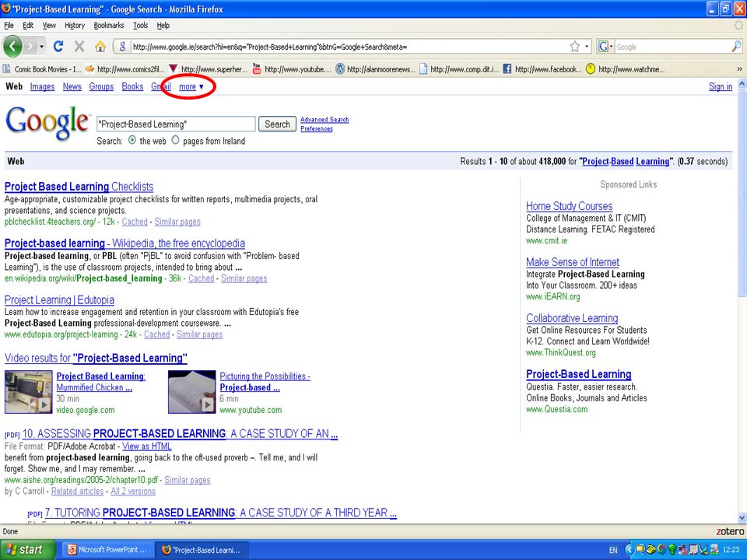This screenshot has height=560, width=747.
Task: Click the page scrollbar down arrow
Action: point(742,518)
